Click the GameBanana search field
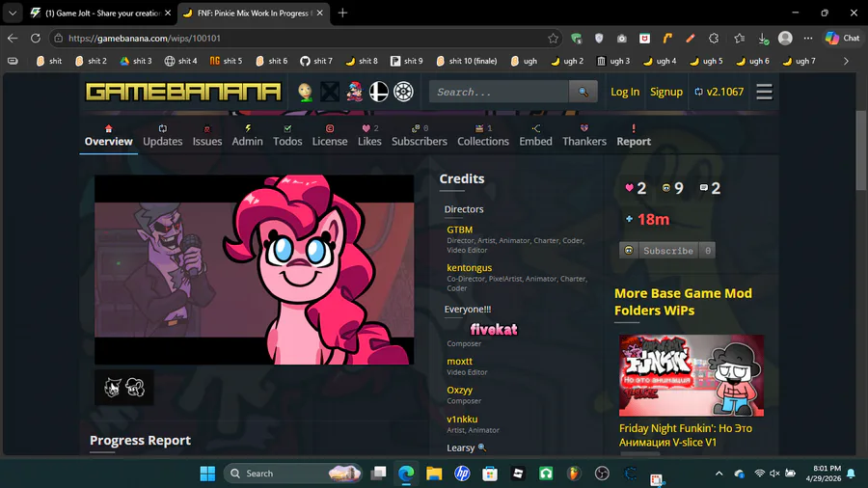Viewport: 868px width, 488px height. (x=499, y=92)
